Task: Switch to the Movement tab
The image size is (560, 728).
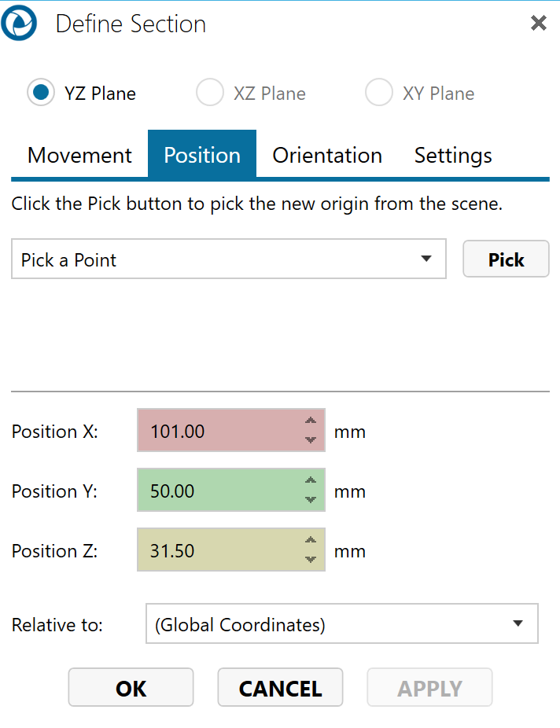Action: (79, 155)
